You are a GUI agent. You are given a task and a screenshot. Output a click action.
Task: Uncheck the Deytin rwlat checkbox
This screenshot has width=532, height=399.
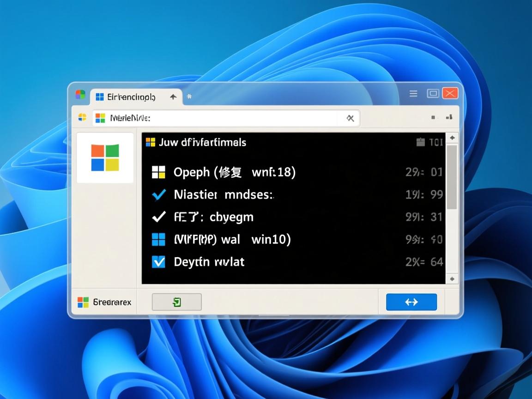pyautogui.click(x=158, y=262)
